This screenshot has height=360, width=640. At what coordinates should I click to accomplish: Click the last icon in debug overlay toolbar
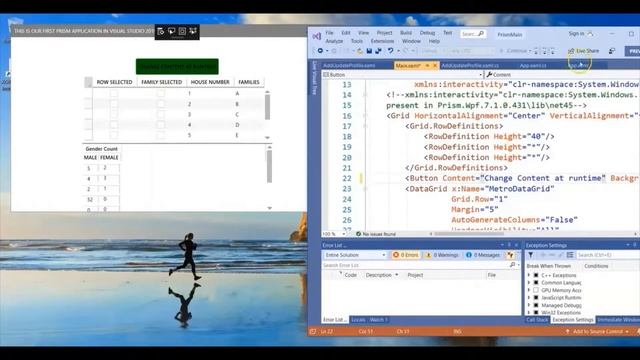tap(193, 31)
